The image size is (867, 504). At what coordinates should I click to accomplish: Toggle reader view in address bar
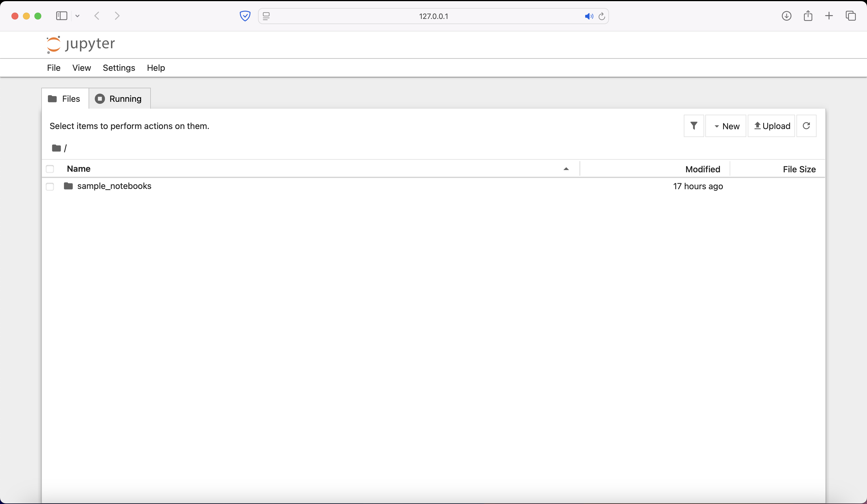click(x=266, y=16)
